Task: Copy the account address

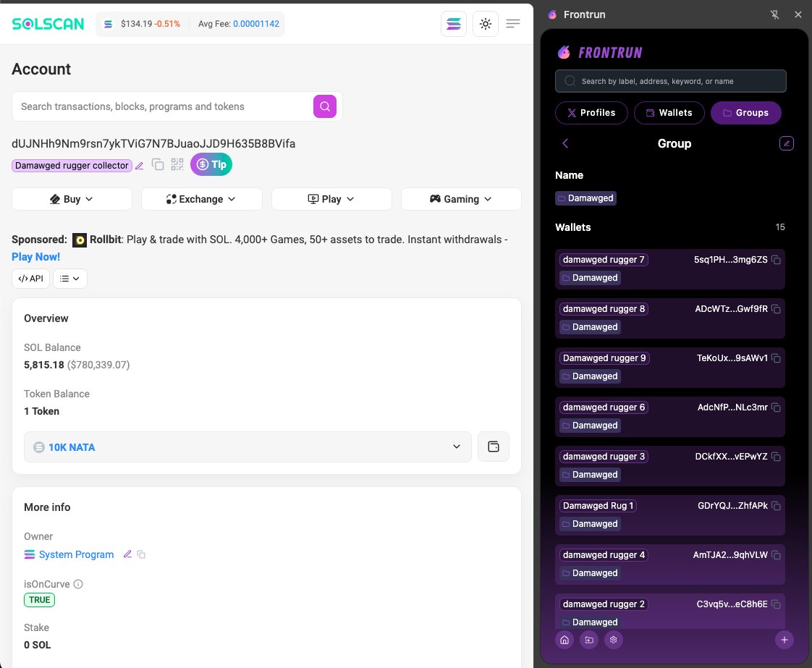Action: (x=158, y=165)
